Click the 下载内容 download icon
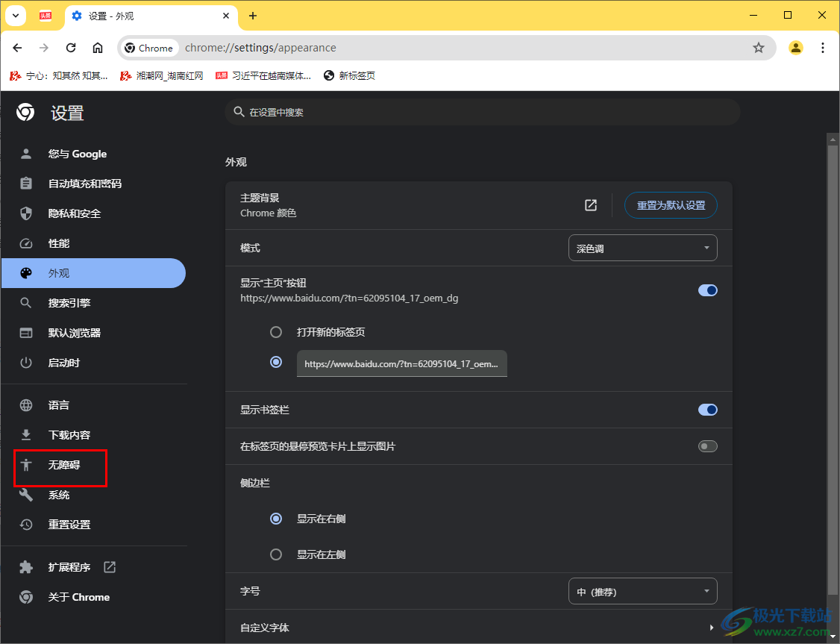 25,434
